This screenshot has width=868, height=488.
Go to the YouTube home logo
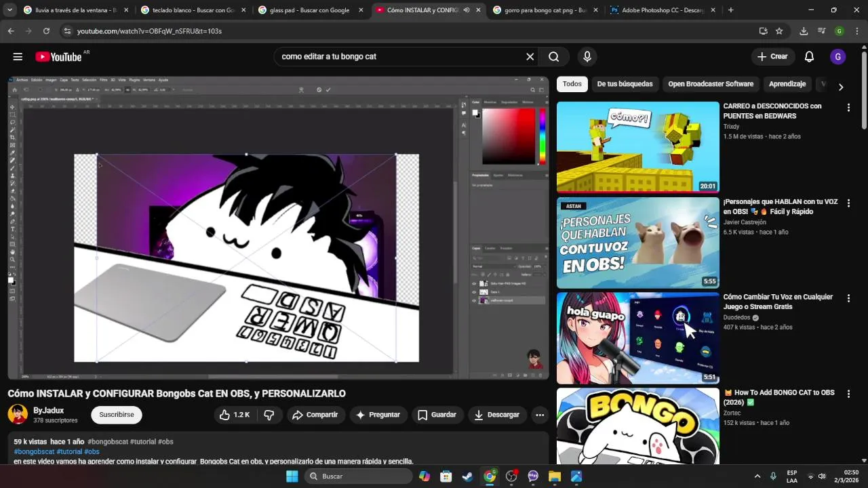point(58,57)
